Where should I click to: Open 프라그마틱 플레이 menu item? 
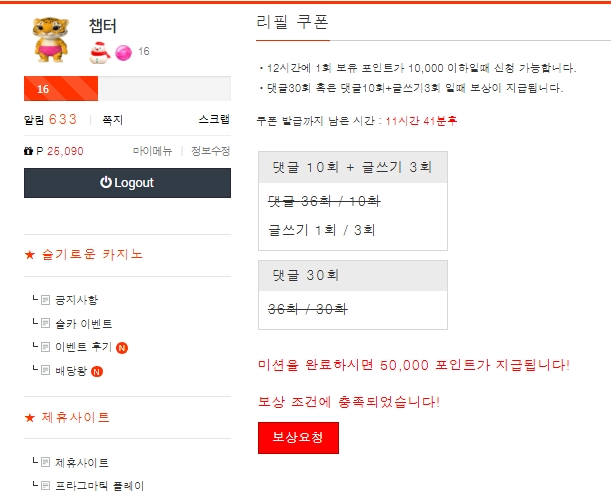tap(99, 486)
